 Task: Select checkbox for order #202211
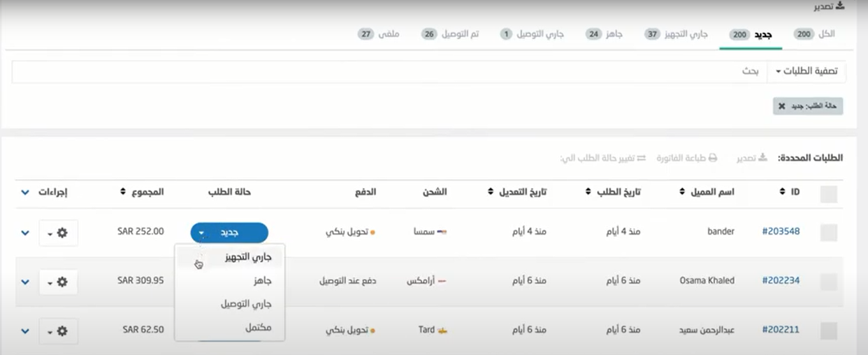pyautogui.click(x=828, y=331)
